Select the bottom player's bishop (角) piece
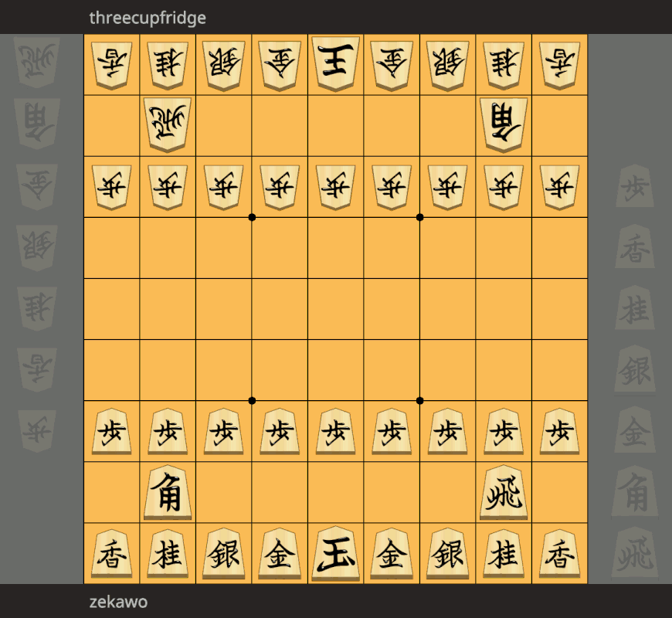Image resolution: width=672 pixels, height=618 pixels. [168, 492]
